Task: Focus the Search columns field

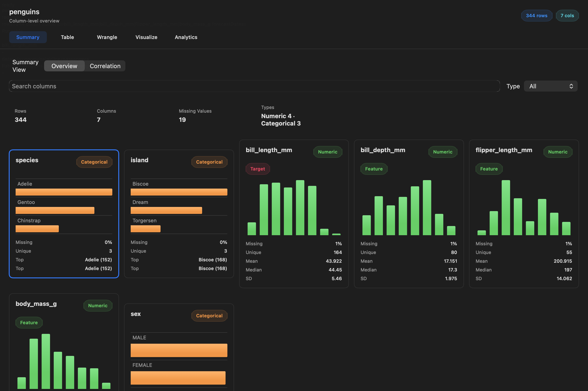Action: tap(254, 86)
